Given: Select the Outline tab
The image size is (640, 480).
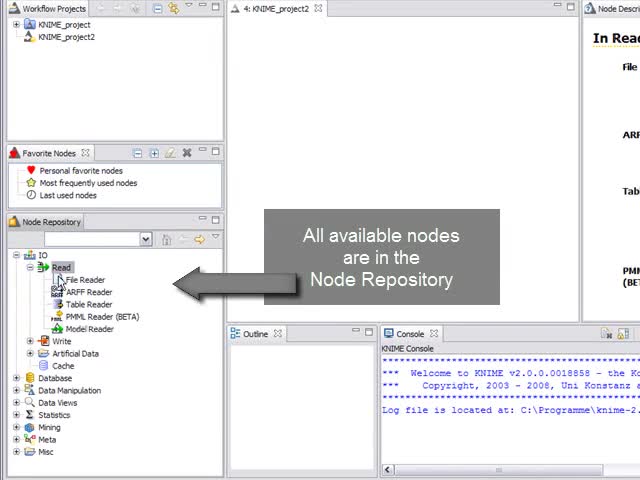Looking at the screenshot, I should (256, 334).
